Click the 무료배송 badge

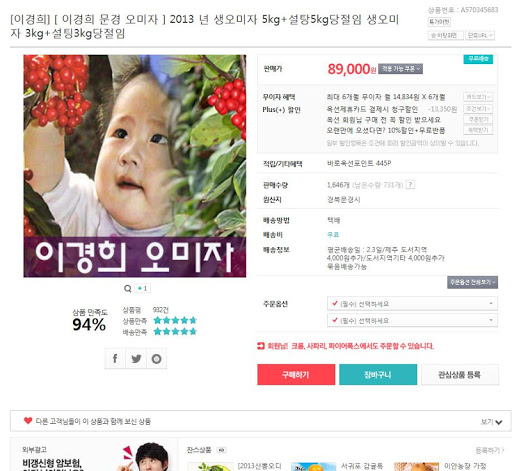pos(478,59)
